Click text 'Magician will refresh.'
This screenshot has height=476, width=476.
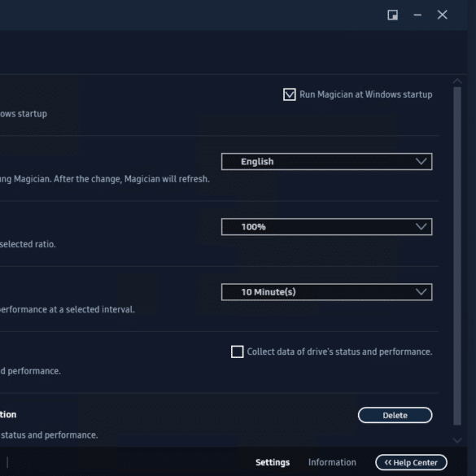[x=167, y=179]
